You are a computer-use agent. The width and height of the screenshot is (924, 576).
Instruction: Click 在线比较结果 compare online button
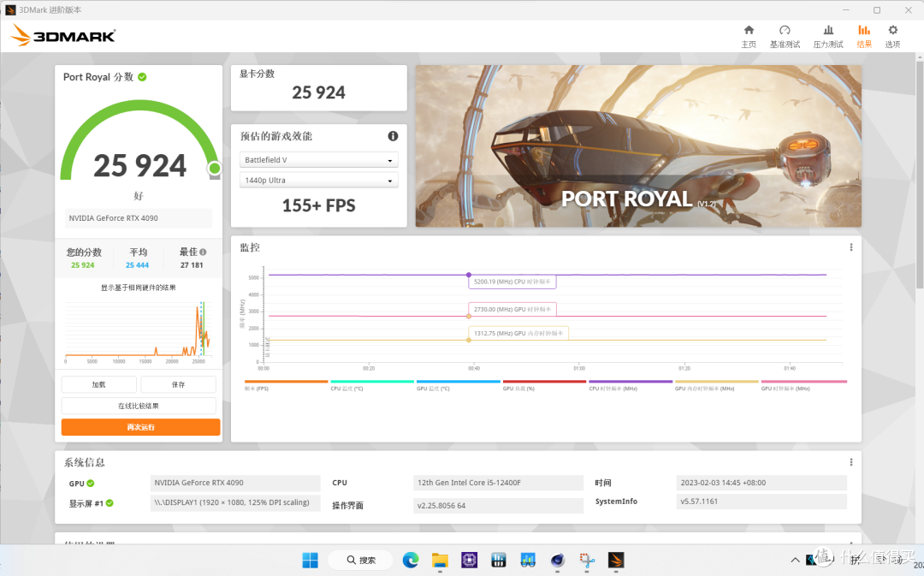pyautogui.click(x=139, y=406)
